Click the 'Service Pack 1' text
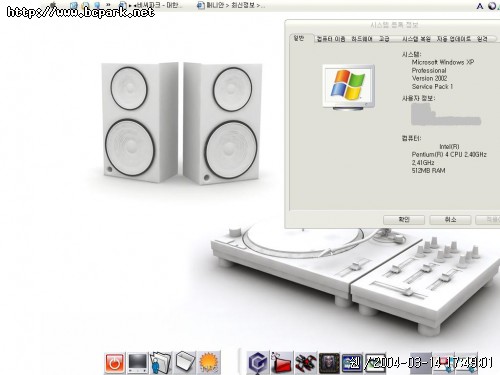This screenshot has height=375, width=500. click(x=432, y=87)
